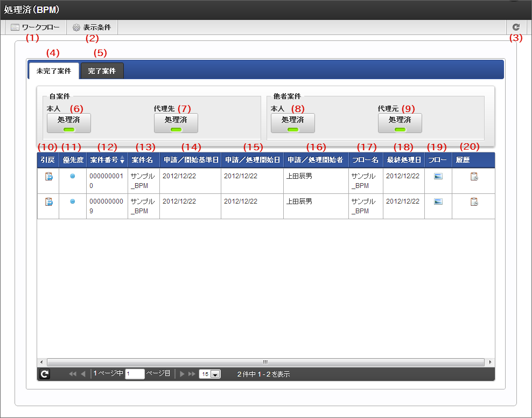Click 案件名 サンプル_BPM in row 0000000010
532x418 pixels.
[143, 181]
